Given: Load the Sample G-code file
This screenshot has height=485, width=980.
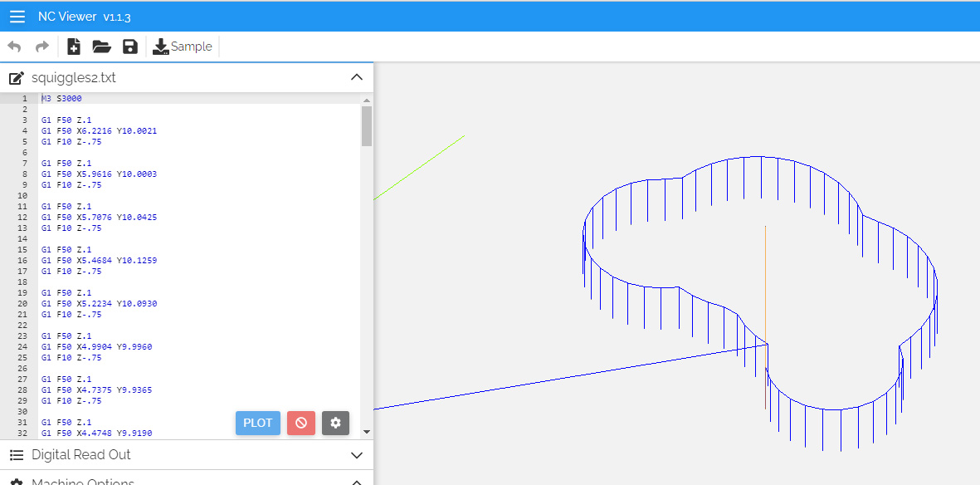Looking at the screenshot, I should [x=183, y=47].
